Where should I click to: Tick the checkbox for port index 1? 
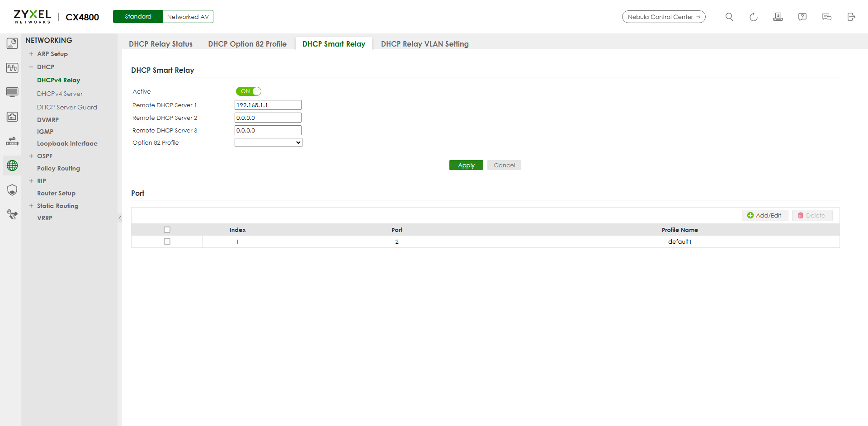coord(167,241)
